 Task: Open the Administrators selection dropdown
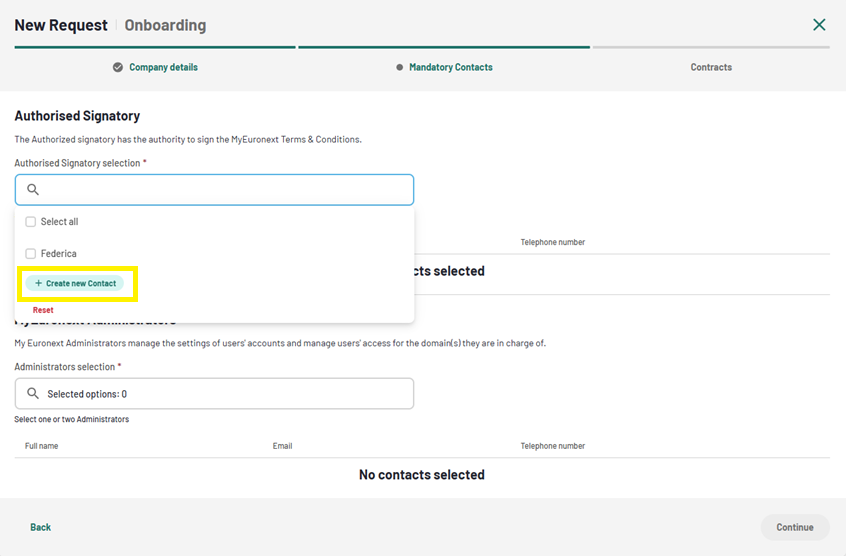point(214,394)
